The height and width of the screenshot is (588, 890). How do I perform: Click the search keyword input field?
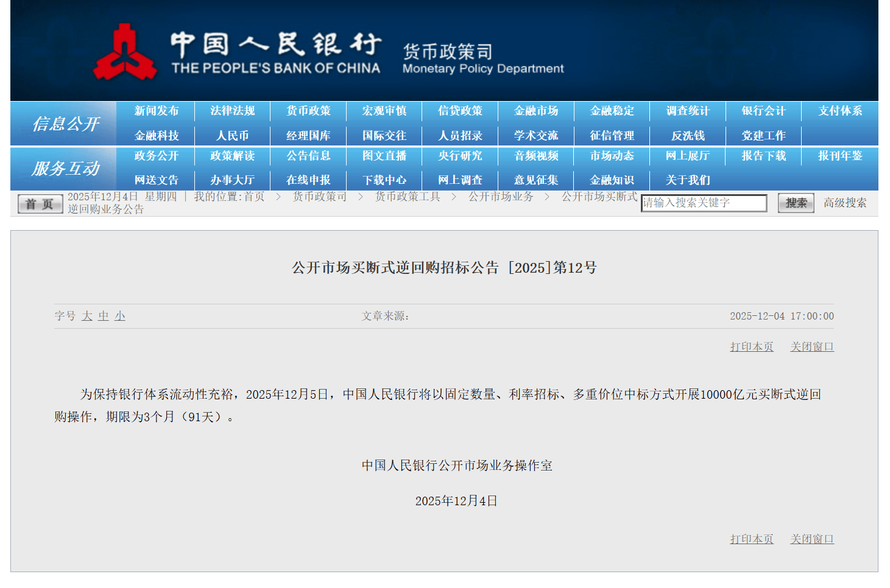coord(703,203)
